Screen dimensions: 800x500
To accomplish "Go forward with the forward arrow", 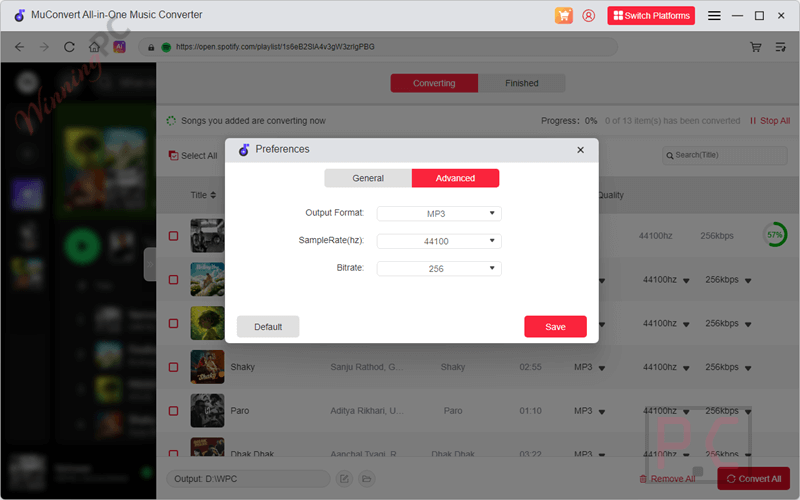I will [44, 47].
